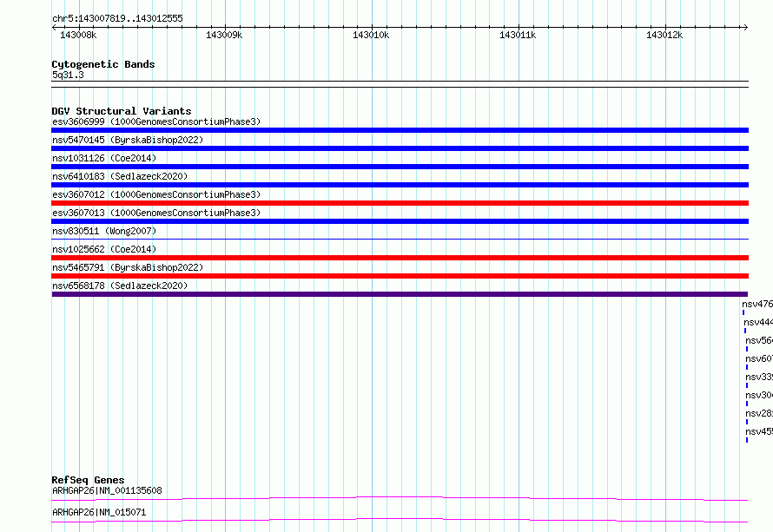Open gene label ARHGAP26|NM_001135608

click(107, 490)
